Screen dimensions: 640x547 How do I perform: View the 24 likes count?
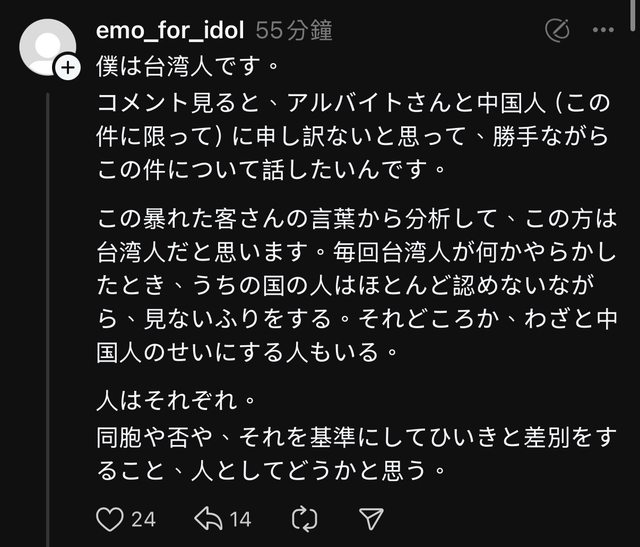pos(143,518)
